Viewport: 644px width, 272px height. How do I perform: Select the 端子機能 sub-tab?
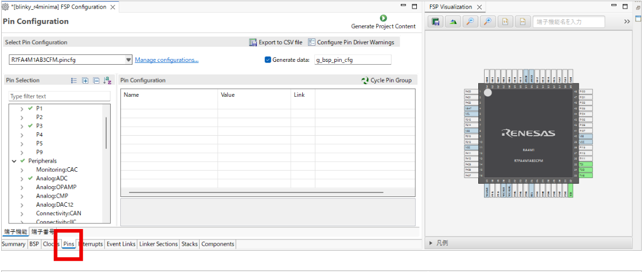pos(15,232)
